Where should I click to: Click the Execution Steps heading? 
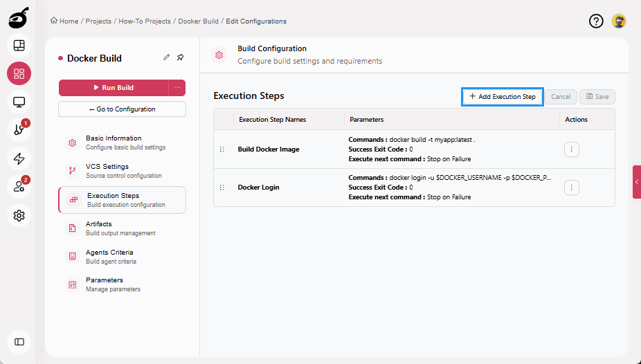click(249, 95)
